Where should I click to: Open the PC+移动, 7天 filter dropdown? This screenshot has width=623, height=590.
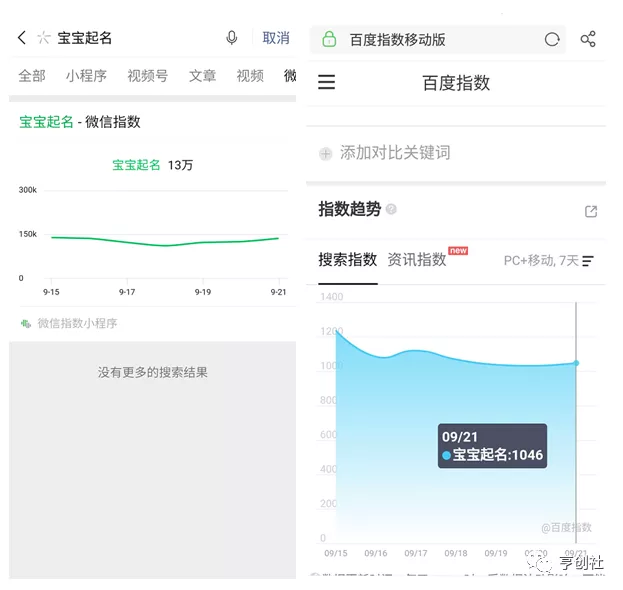548,261
